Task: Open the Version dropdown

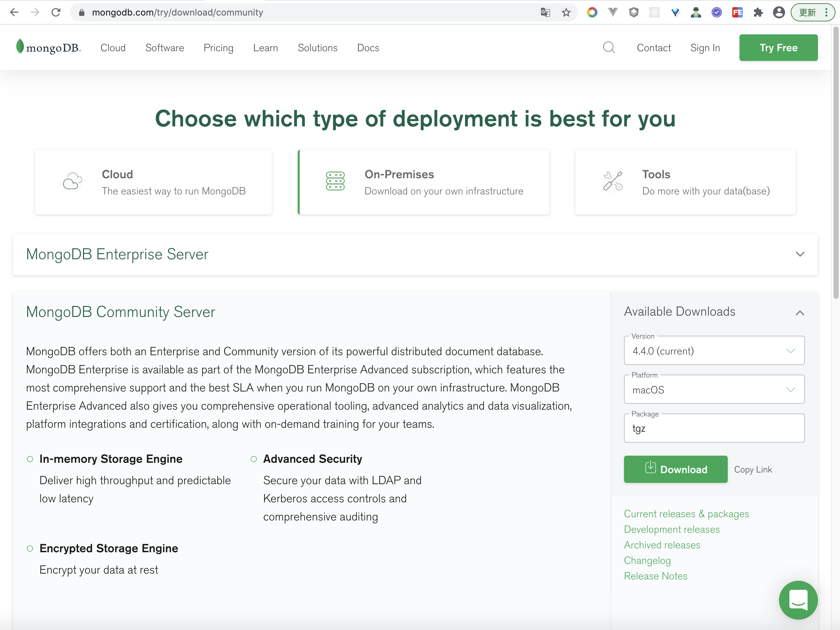Action: pyautogui.click(x=714, y=351)
